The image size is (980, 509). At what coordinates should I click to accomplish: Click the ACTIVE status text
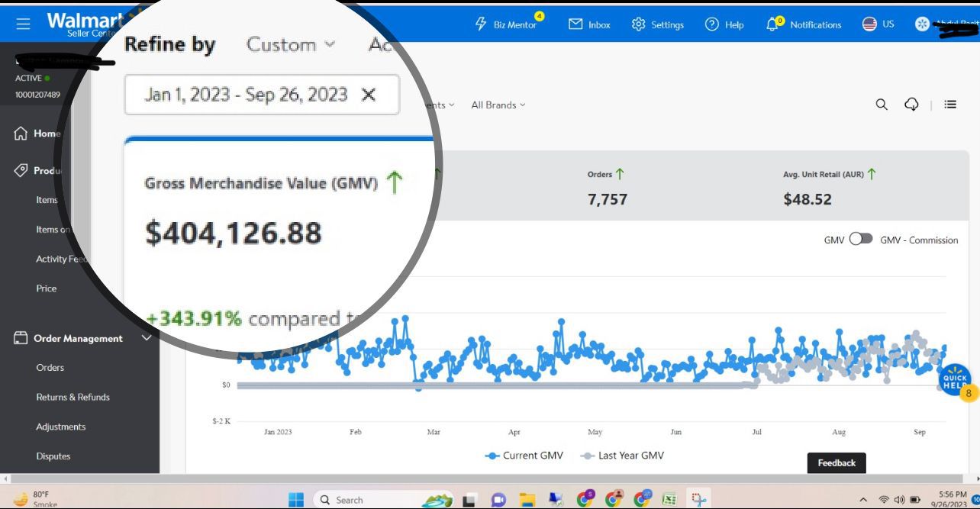point(28,78)
